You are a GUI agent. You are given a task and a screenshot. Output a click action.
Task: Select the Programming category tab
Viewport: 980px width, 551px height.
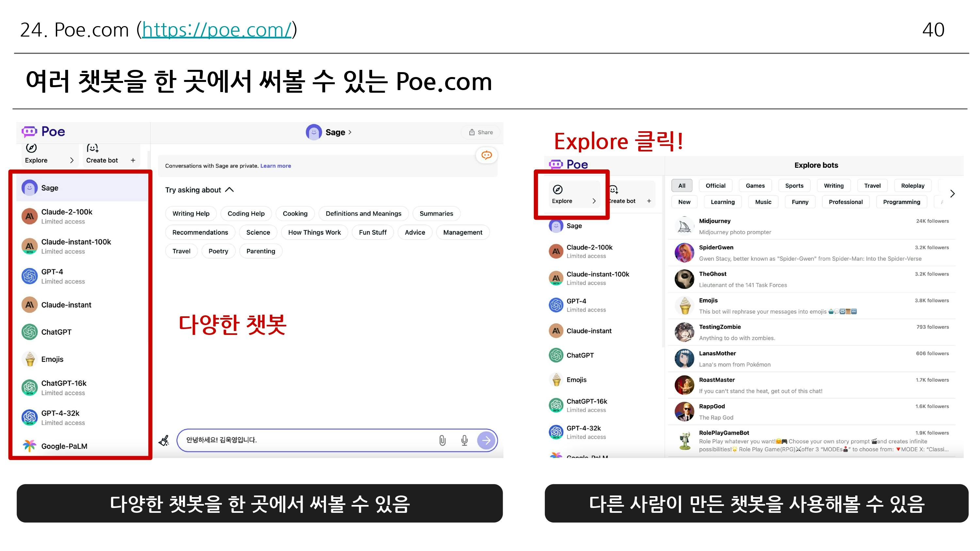tap(901, 202)
